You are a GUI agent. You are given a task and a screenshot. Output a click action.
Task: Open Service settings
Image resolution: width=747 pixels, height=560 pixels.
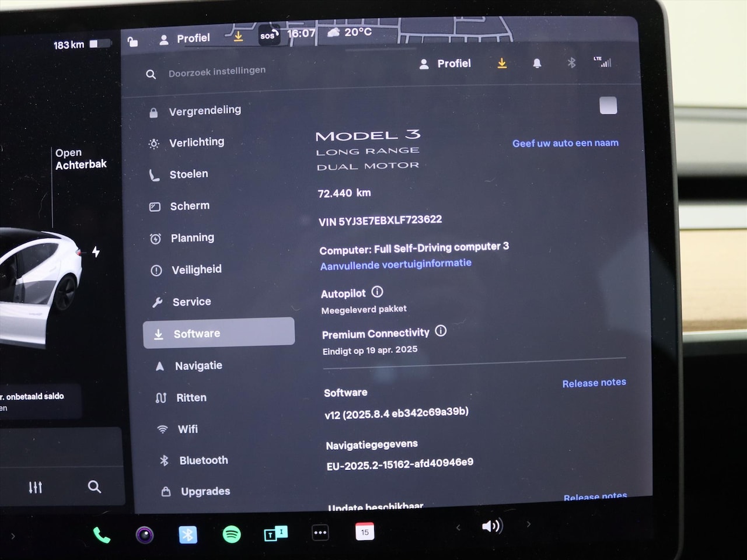[x=191, y=302]
